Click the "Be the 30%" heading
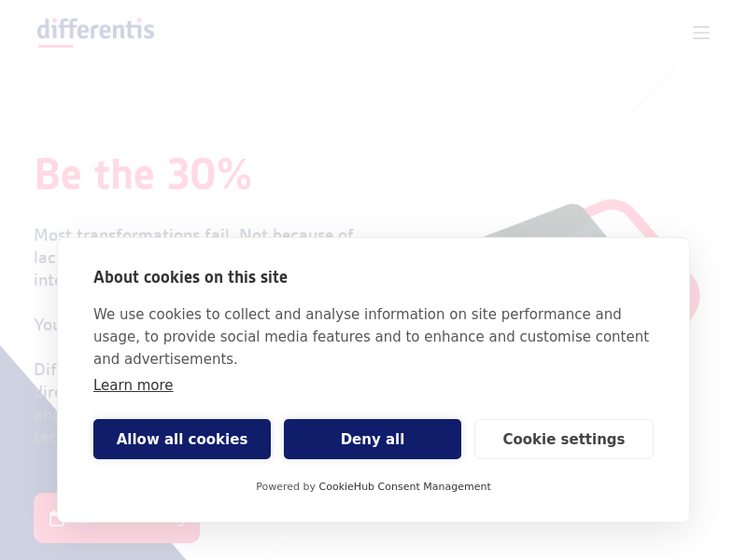 143,175
